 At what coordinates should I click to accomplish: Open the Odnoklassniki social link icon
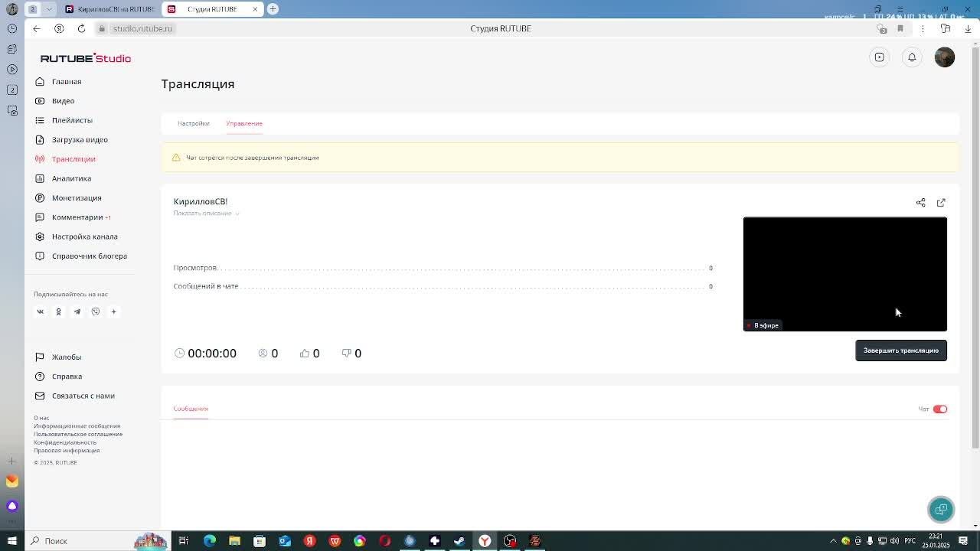click(58, 311)
